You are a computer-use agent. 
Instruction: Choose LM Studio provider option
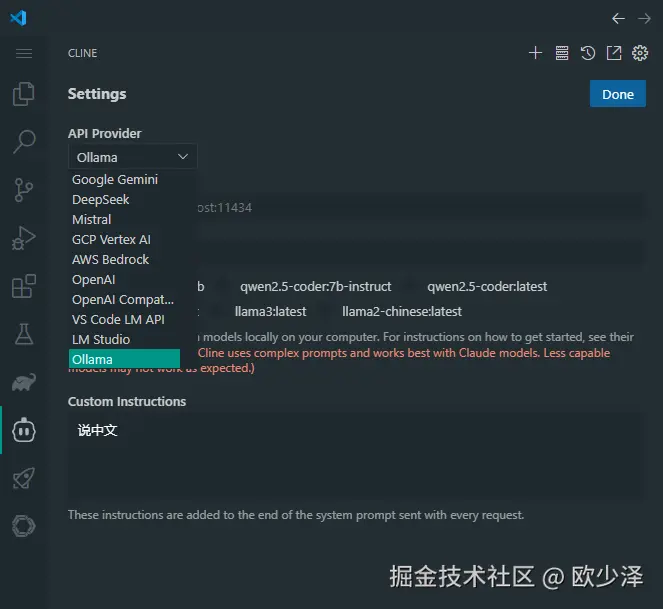coord(124,339)
